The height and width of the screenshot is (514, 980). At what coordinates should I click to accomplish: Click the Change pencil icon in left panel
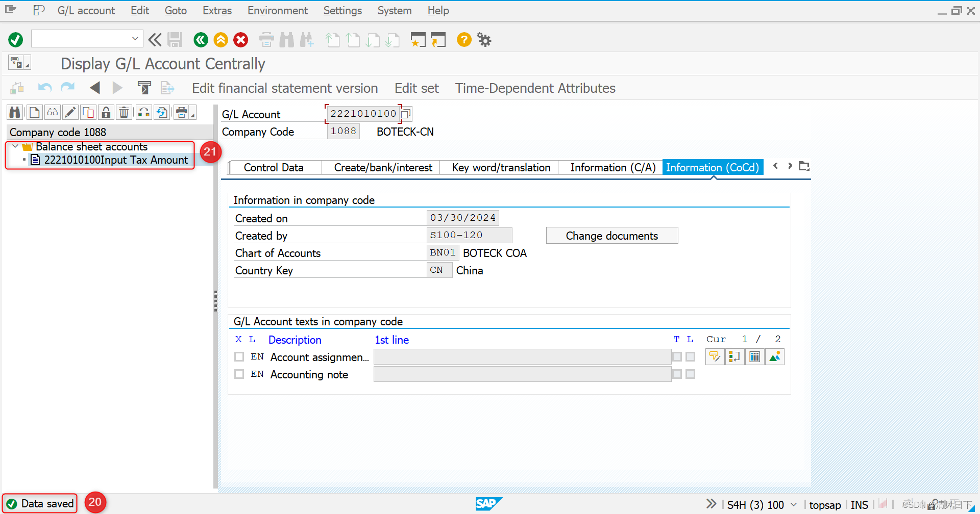coord(70,112)
